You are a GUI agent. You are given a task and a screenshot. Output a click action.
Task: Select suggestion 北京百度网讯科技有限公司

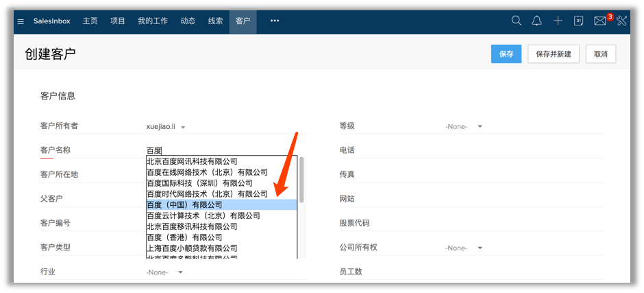221,161
